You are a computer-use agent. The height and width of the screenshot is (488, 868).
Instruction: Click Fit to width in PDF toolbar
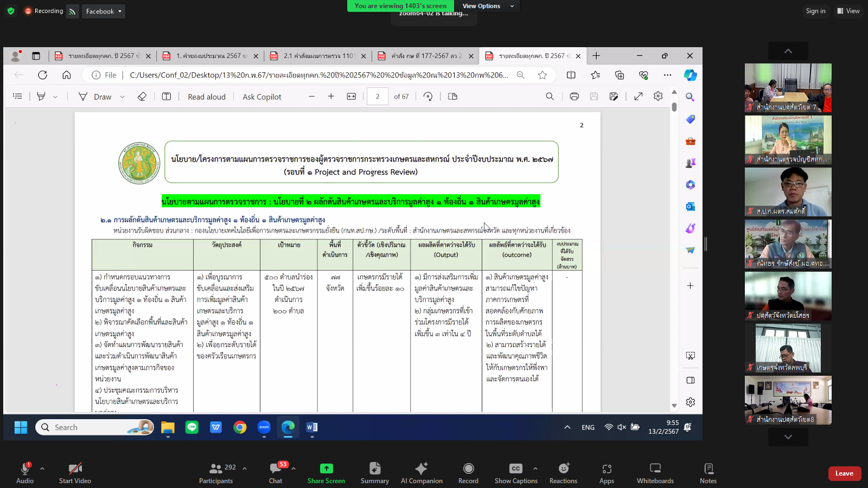click(352, 97)
